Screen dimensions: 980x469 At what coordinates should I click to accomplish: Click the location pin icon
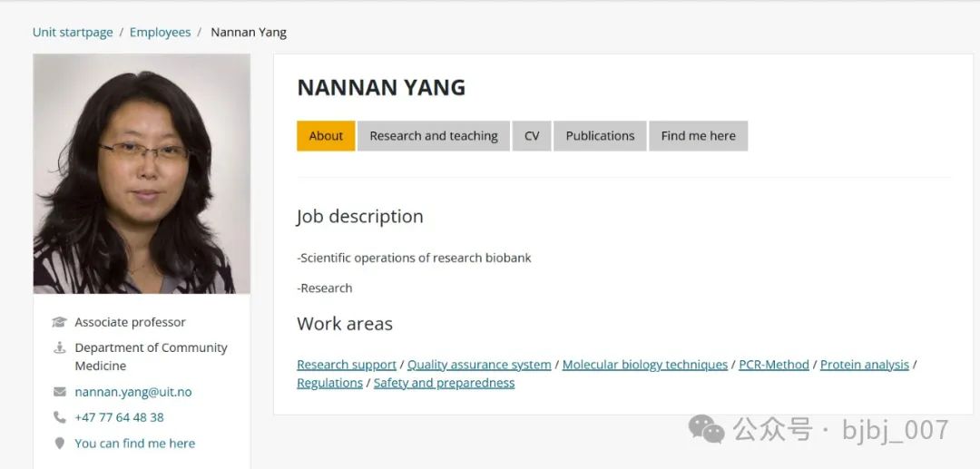pyautogui.click(x=59, y=444)
